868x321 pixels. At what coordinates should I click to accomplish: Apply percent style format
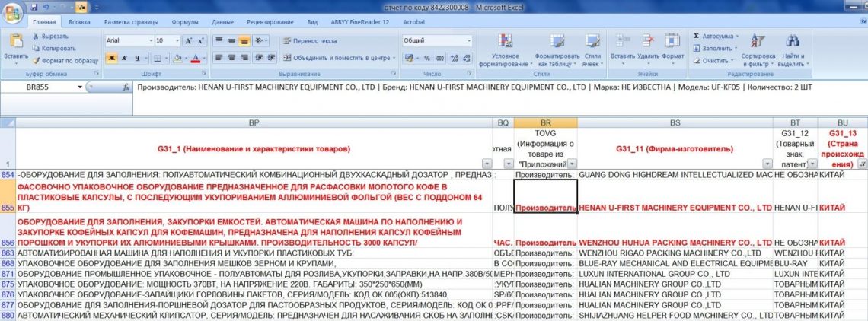(427, 58)
